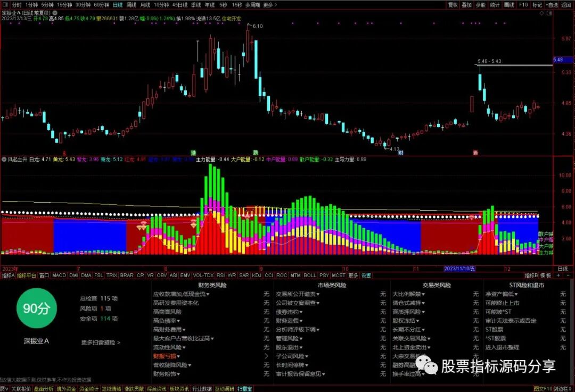The height and width of the screenshot is (392, 575).
Task: Switch to 分时 intraday chart
Action: point(17,5)
